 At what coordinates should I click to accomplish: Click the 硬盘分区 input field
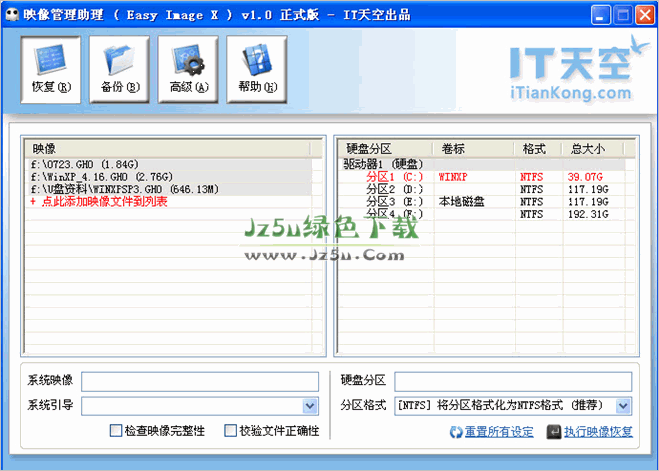[x=513, y=382]
